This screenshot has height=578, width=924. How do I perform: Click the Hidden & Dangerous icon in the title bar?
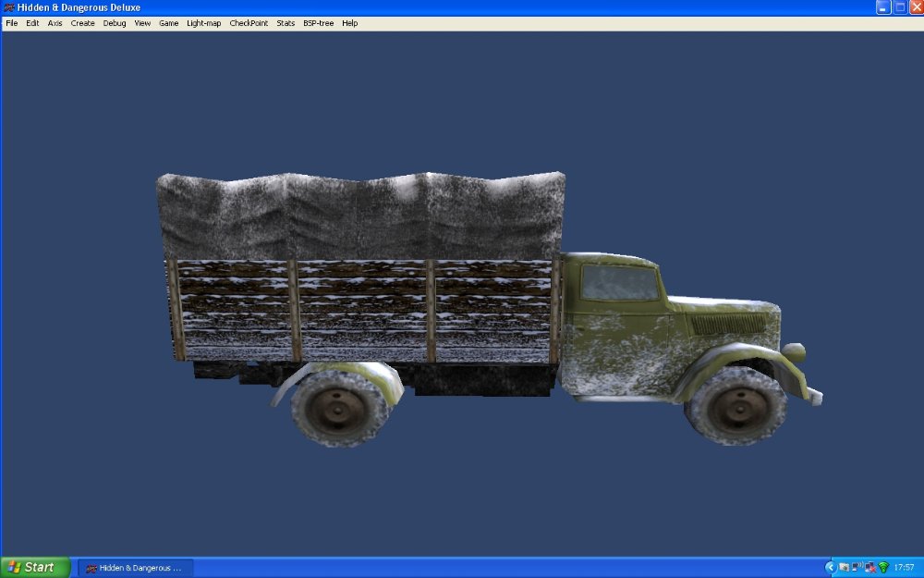pyautogui.click(x=7, y=7)
